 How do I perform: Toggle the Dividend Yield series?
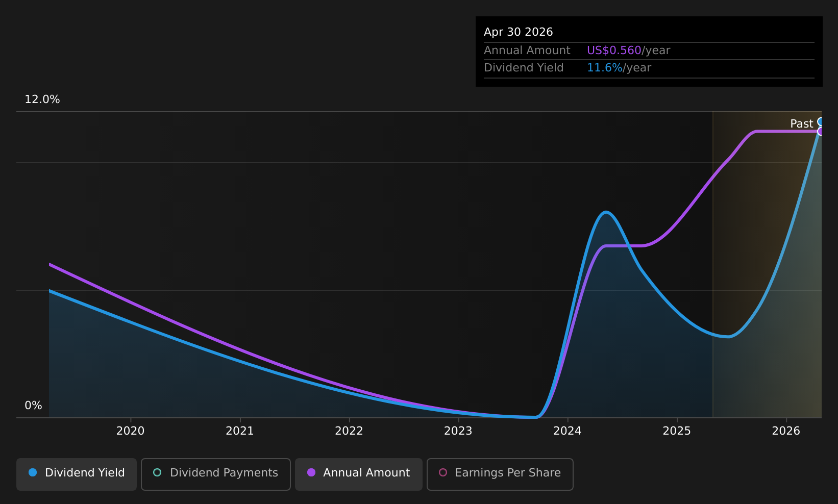(77, 474)
